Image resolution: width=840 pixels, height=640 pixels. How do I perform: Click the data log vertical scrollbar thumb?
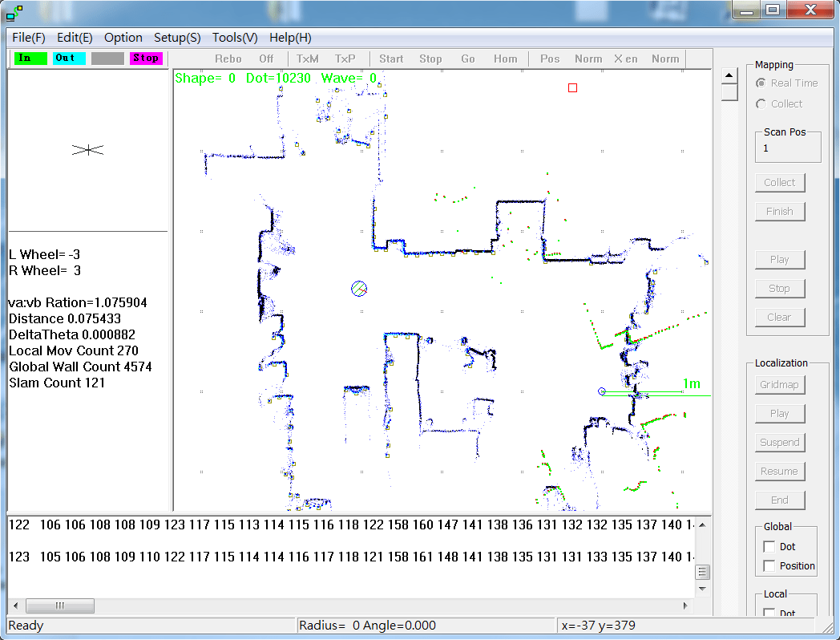click(703, 572)
